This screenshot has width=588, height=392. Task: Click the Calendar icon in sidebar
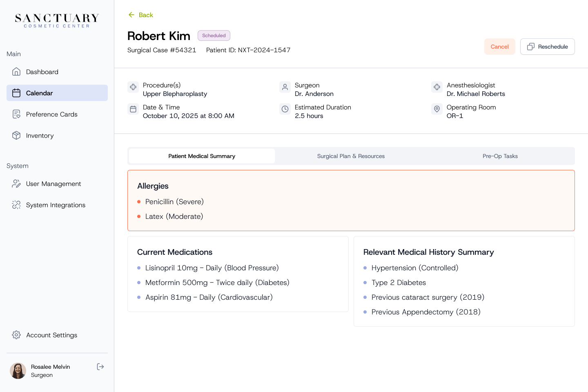pyautogui.click(x=16, y=93)
